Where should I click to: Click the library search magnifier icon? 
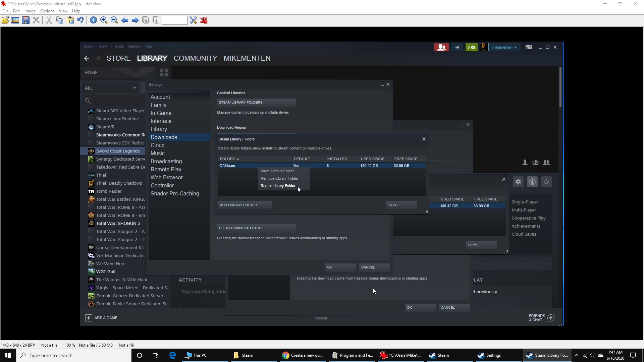(x=88, y=101)
